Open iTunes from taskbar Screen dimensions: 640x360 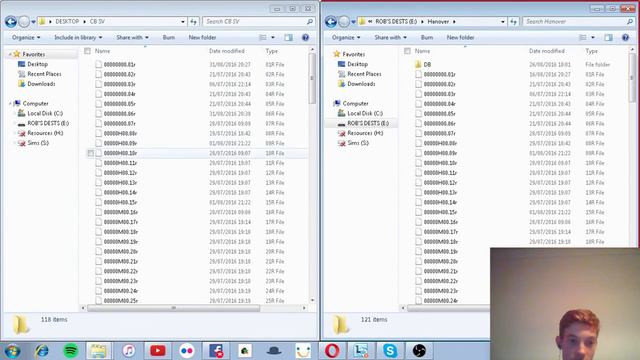[129, 351]
